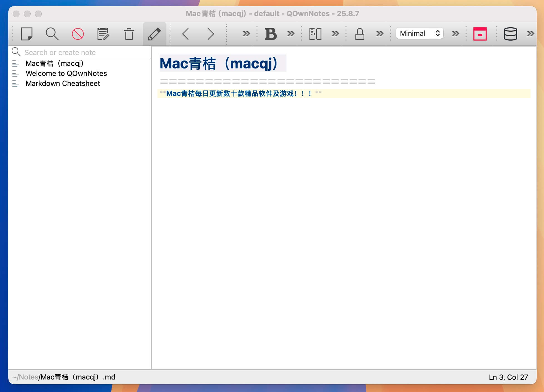Image resolution: width=544 pixels, height=392 pixels.
Task: Expand overflow chevron after Minimal dropdown
Action: (x=455, y=34)
